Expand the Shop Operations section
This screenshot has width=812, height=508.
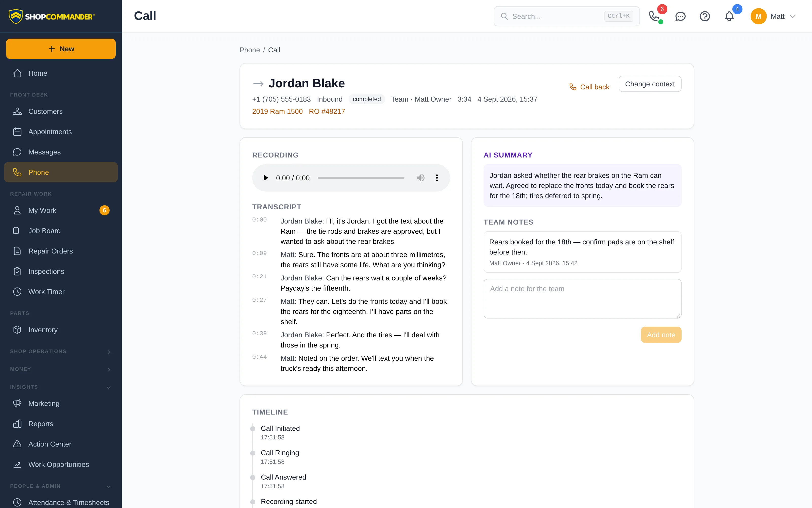61,352
